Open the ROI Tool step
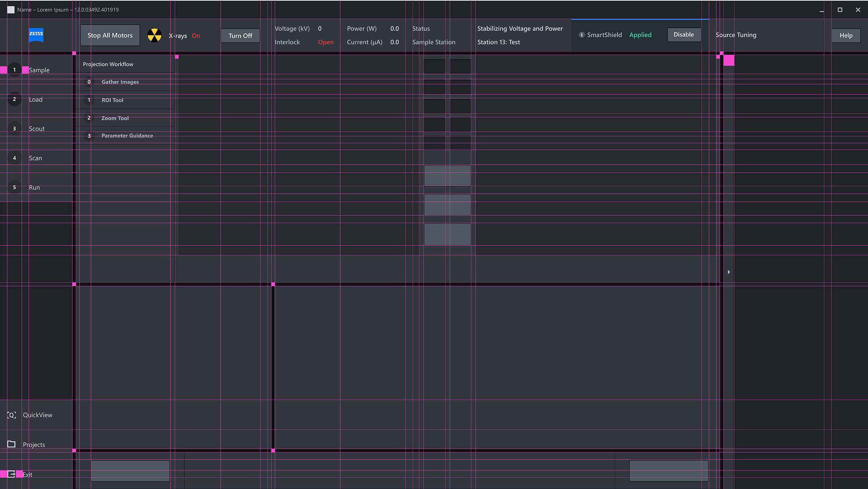The image size is (868, 489). tap(112, 100)
